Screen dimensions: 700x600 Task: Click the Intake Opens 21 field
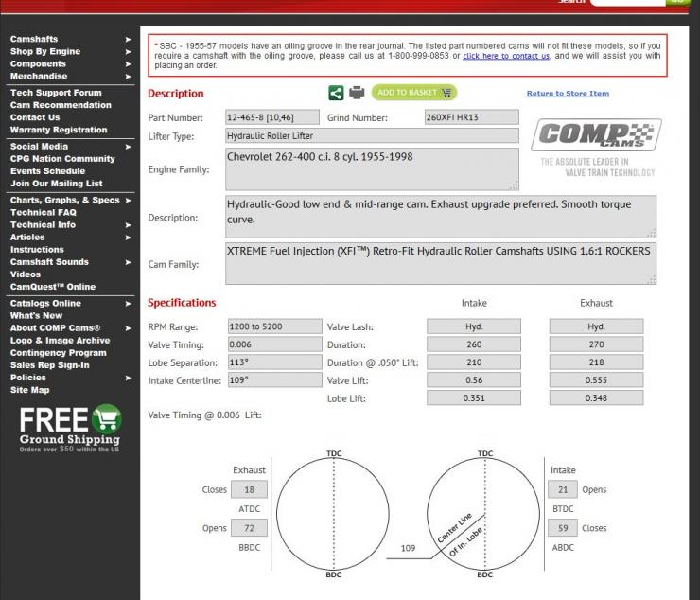(563, 489)
